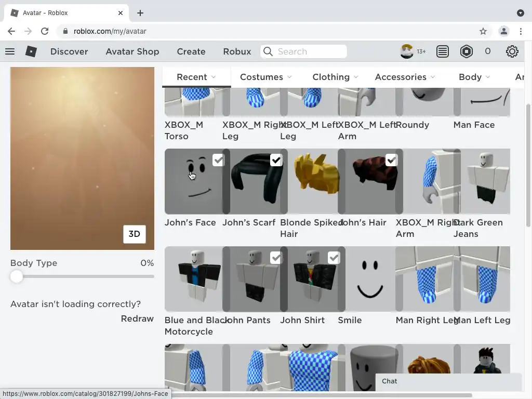The height and width of the screenshot is (399, 532).
Task: Select the Man Face item
Action: coord(482,102)
